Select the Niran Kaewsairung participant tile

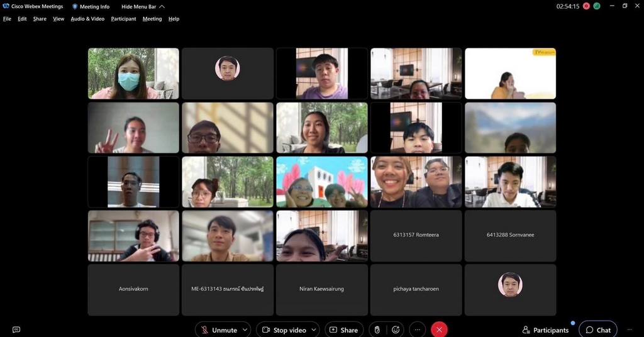coord(321,289)
